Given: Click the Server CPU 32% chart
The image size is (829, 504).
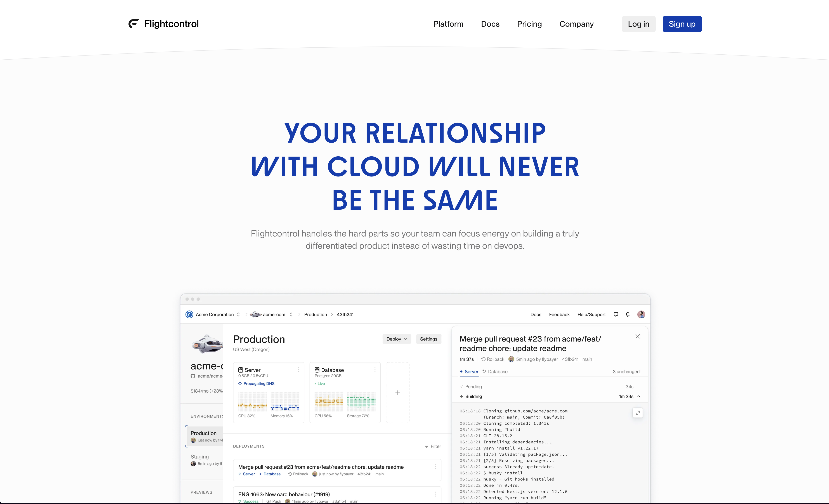Looking at the screenshot, I should click(x=252, y=402).
